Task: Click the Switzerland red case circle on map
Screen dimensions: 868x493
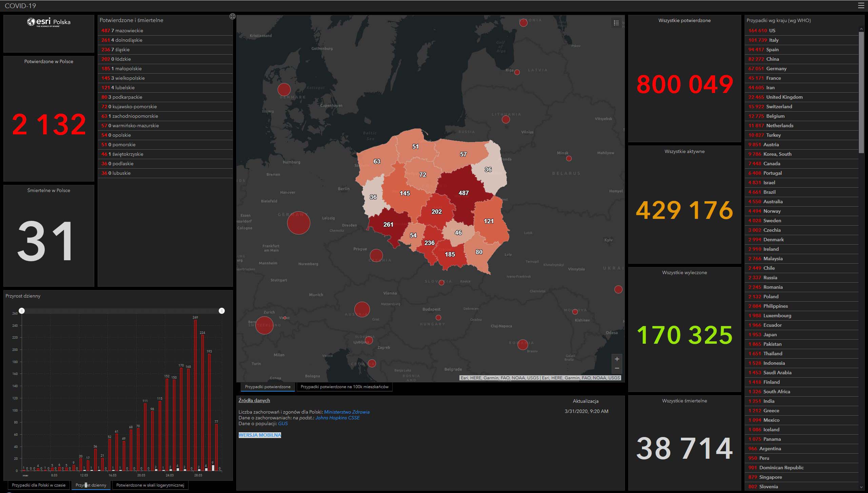Action: pos(264,325)
